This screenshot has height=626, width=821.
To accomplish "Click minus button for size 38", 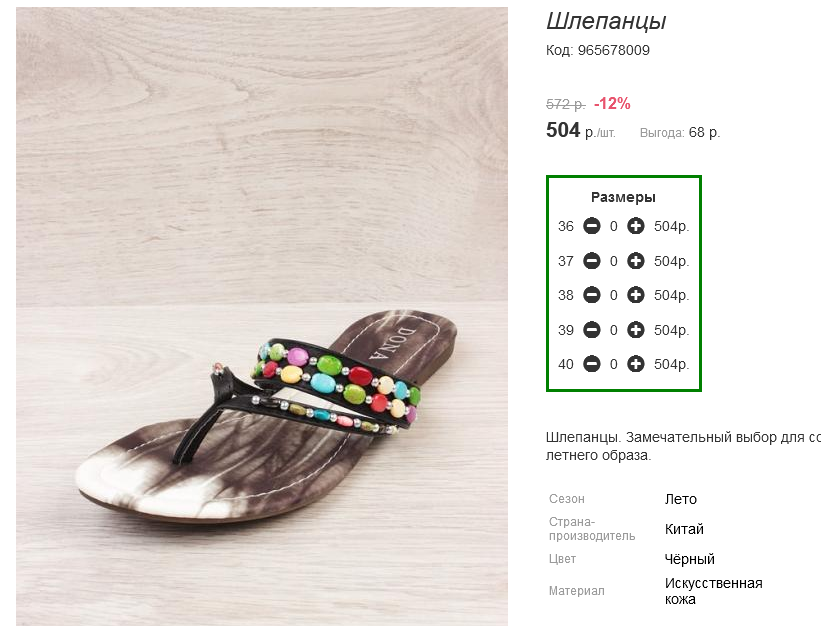I will (x=592, y=295).
